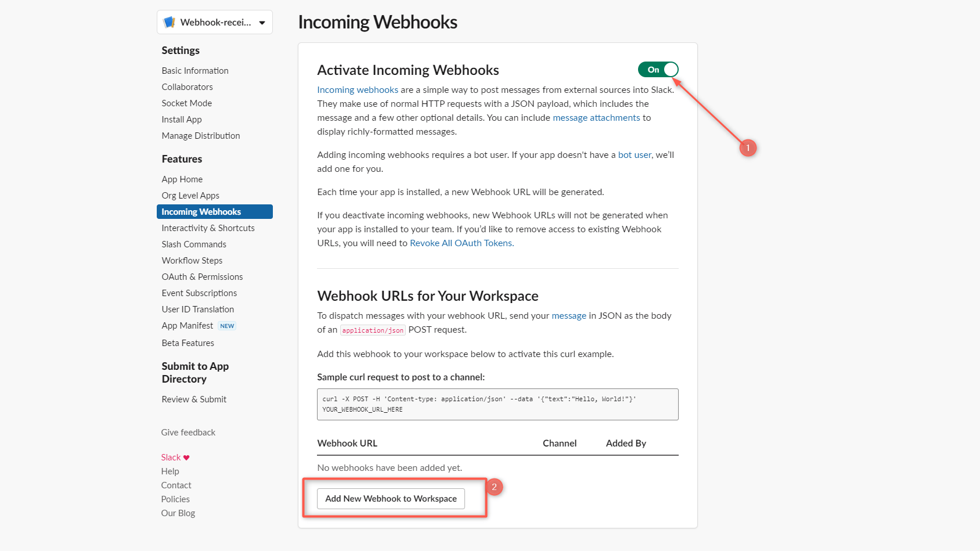980x551 pixels.
Task: Visit Our Blog
Action: pyautogui.click(x=178, y=513)
